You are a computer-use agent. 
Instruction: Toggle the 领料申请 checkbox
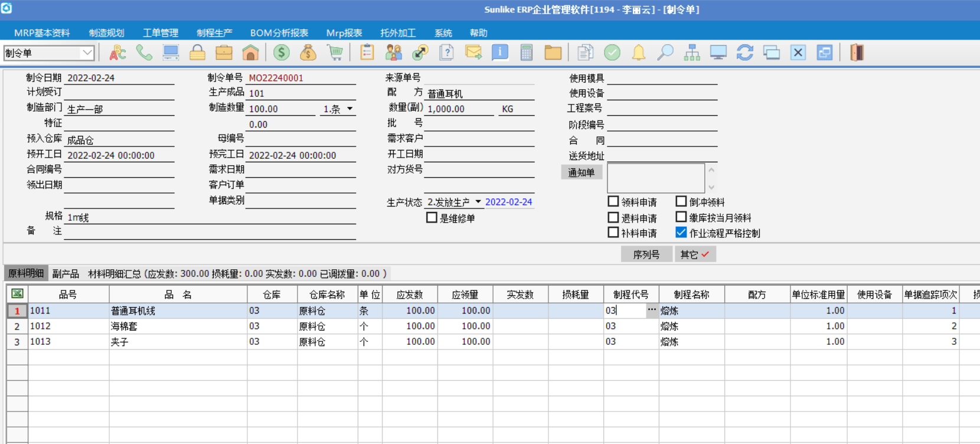tap(613, 201)
